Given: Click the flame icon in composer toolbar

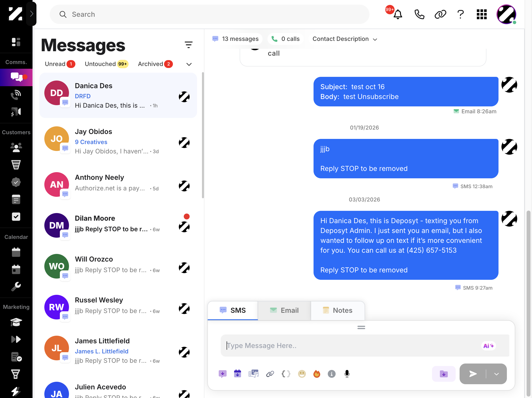Looking at the screenshot, I should (316, 374).
